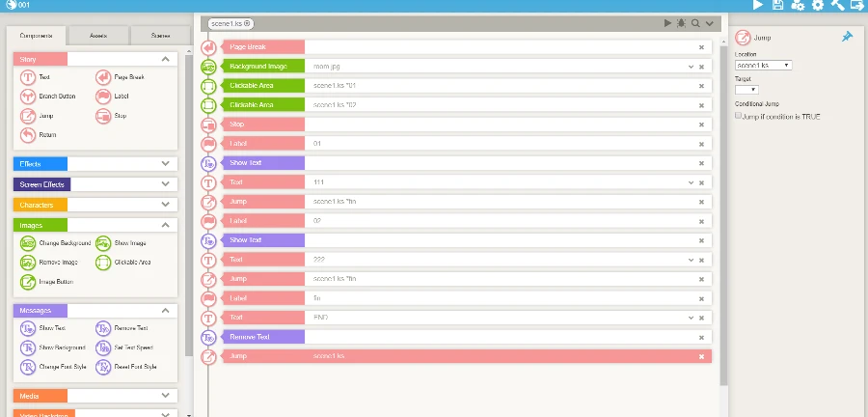This screenshot has width=868, height=417.
Task: Expand the Characters component section
Action: pos(166,205)
